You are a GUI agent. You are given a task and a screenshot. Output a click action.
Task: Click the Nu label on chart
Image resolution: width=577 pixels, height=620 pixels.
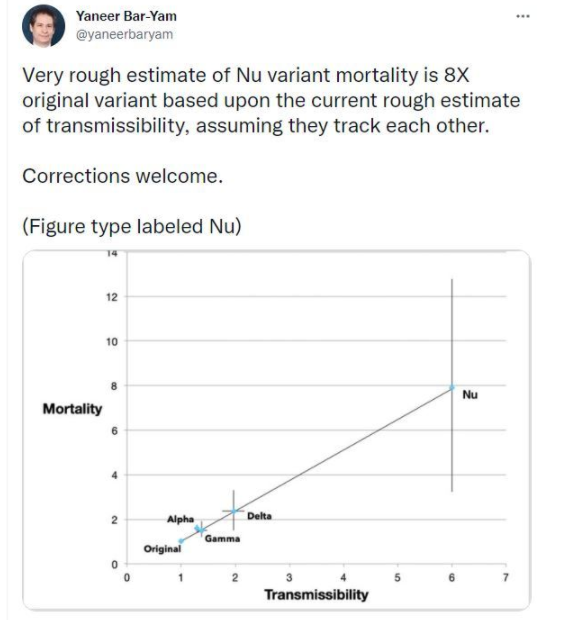pos(470,395)
